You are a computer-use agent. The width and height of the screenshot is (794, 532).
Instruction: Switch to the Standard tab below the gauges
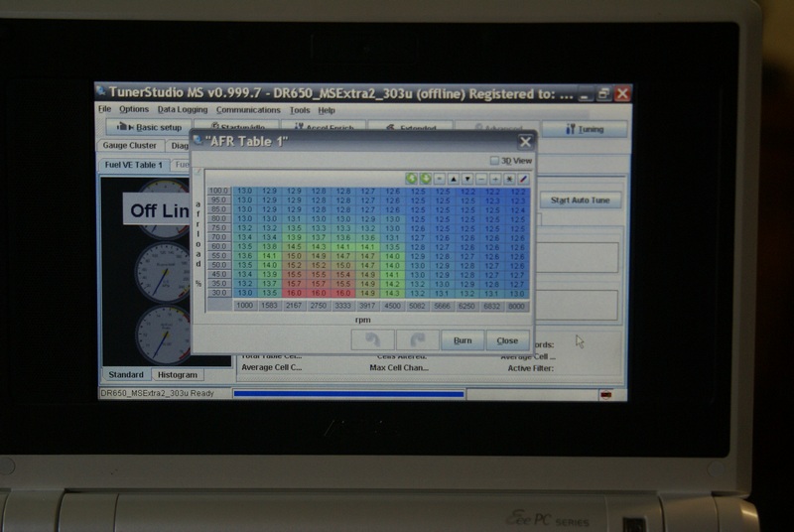point(126,374)
